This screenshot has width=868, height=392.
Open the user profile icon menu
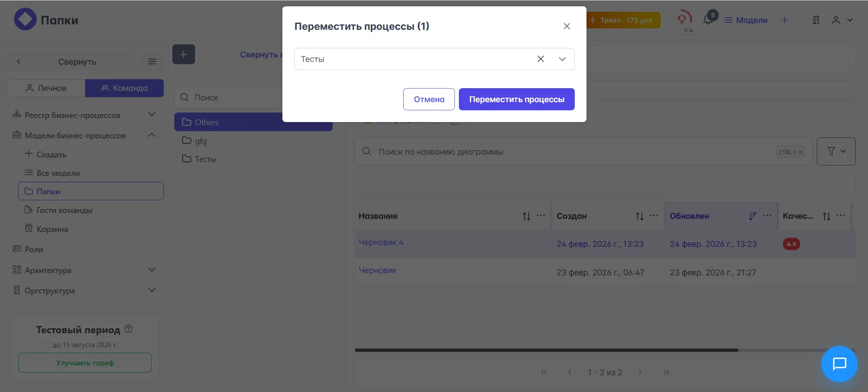point(836,20)
